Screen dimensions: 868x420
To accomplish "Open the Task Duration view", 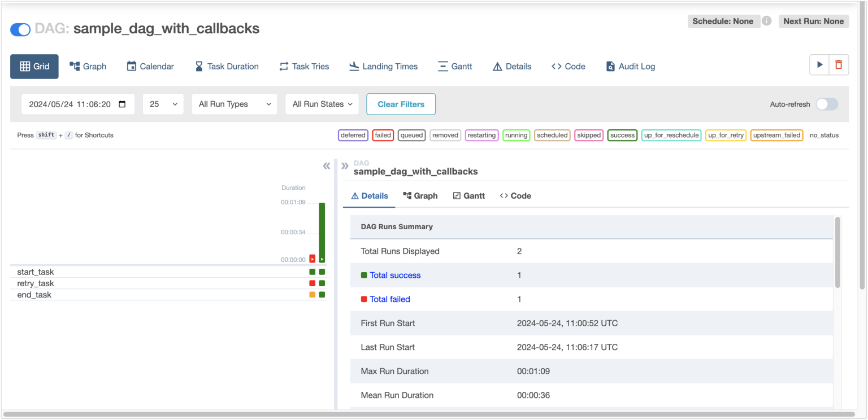I will [x=227, y=66].
